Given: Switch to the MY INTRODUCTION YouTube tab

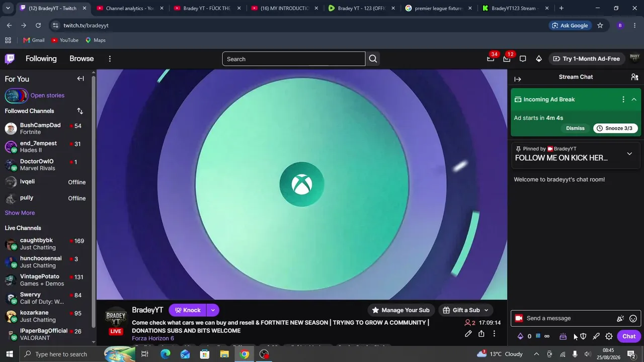Looking at the screenshot, I should tap(284, 8).
